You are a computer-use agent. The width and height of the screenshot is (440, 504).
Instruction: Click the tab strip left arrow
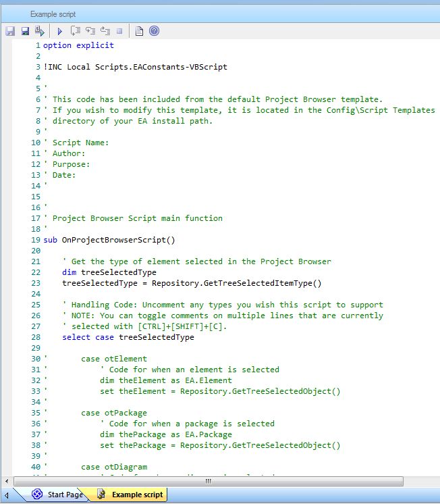pos(7,495)
